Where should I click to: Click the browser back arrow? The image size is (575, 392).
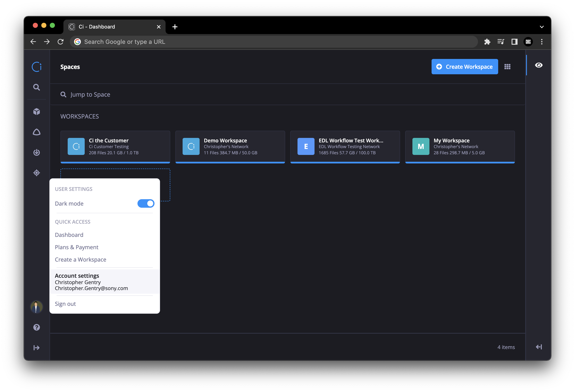click(33, 41)
